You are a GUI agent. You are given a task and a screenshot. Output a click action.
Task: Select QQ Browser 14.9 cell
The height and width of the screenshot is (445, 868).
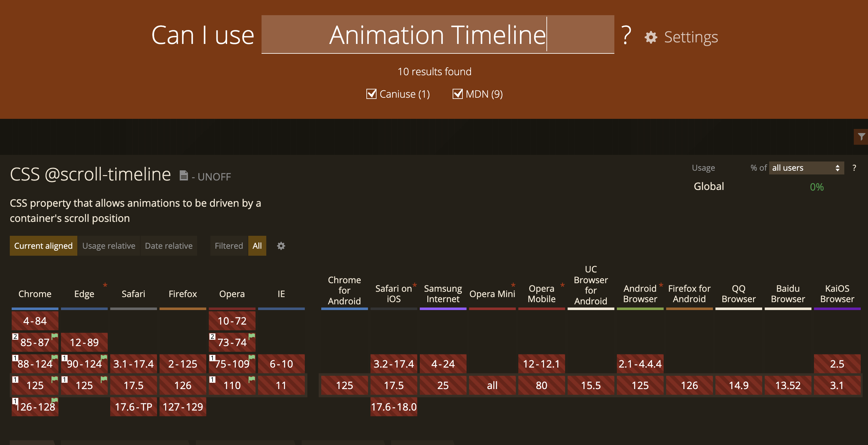(738, 385)
